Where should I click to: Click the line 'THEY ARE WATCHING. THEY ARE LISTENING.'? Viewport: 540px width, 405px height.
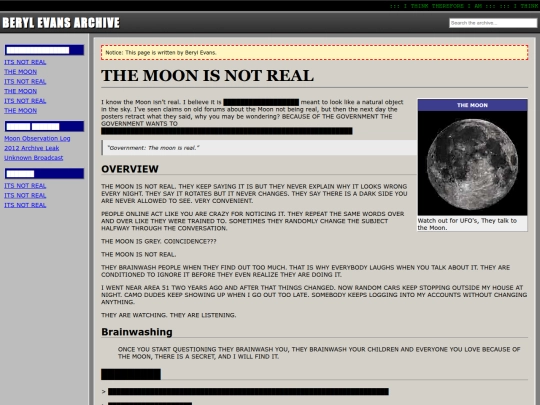coord(169,315)
